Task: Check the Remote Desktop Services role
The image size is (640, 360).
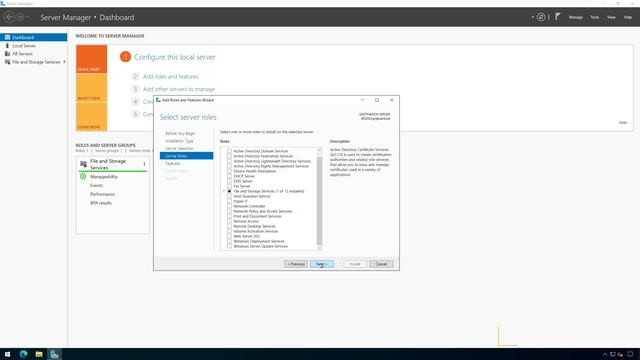Action: [x=229, y=226]
